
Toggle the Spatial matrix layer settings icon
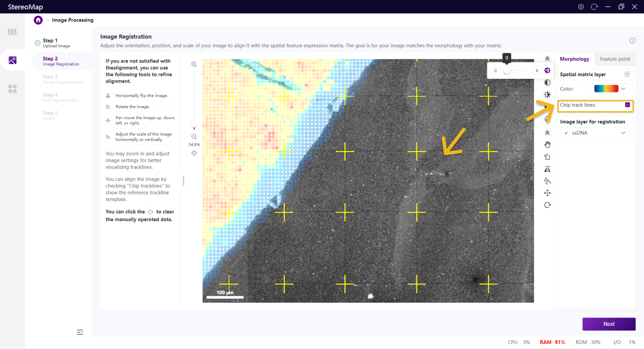click(x=627, y=75)
